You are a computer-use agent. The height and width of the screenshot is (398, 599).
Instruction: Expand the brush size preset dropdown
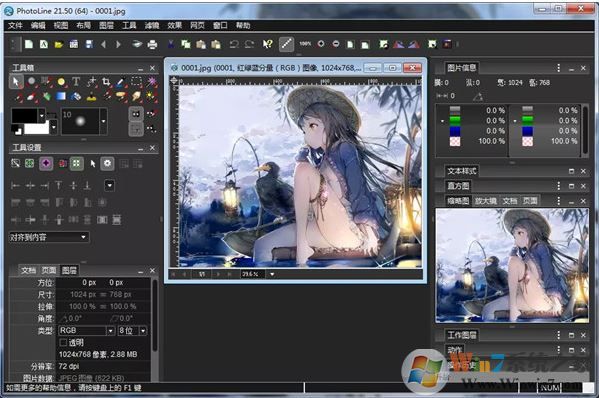click(103, 121)
